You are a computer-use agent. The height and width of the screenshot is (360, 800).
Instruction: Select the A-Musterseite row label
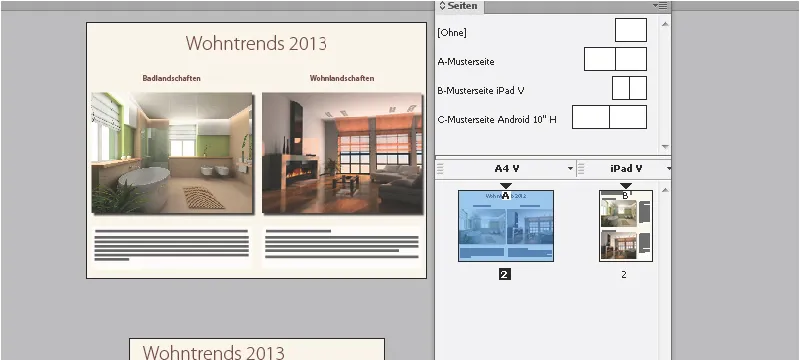coord(466,62)
